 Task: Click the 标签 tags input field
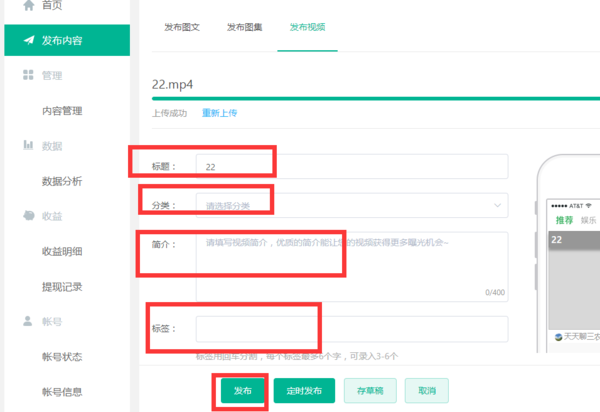(x=352, y=329)
